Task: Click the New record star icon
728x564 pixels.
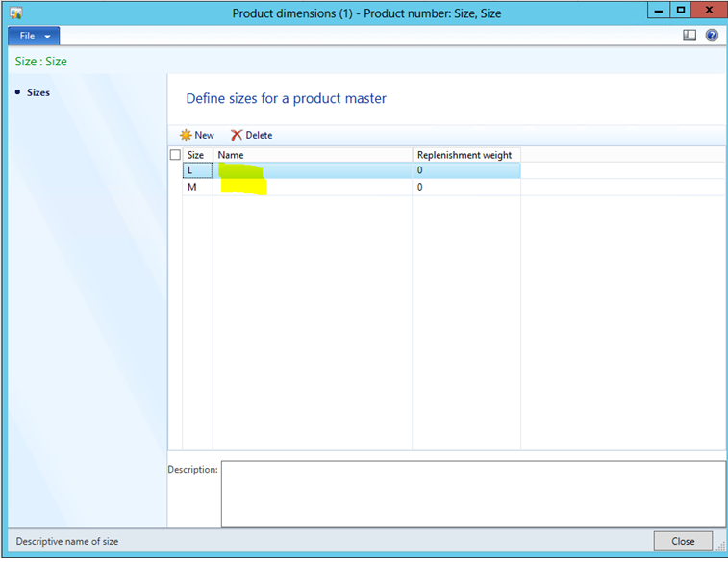Action: (x=186, y=136)
